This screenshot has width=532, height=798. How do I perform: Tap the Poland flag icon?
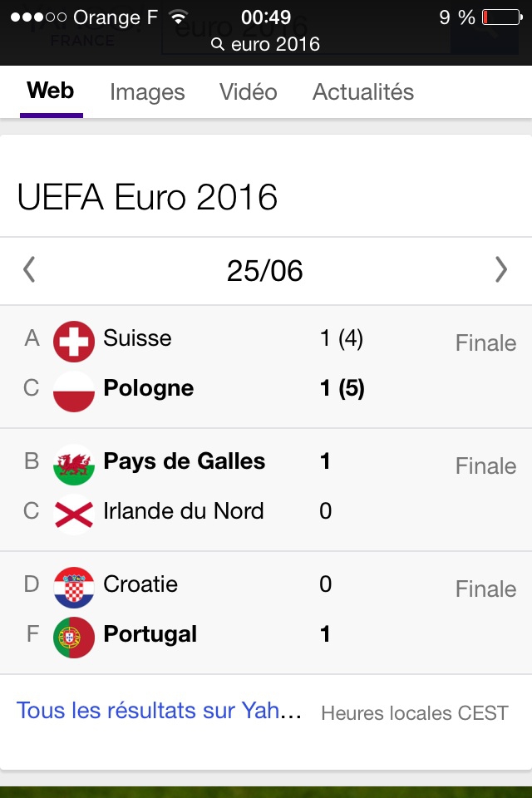coord(74,390)
